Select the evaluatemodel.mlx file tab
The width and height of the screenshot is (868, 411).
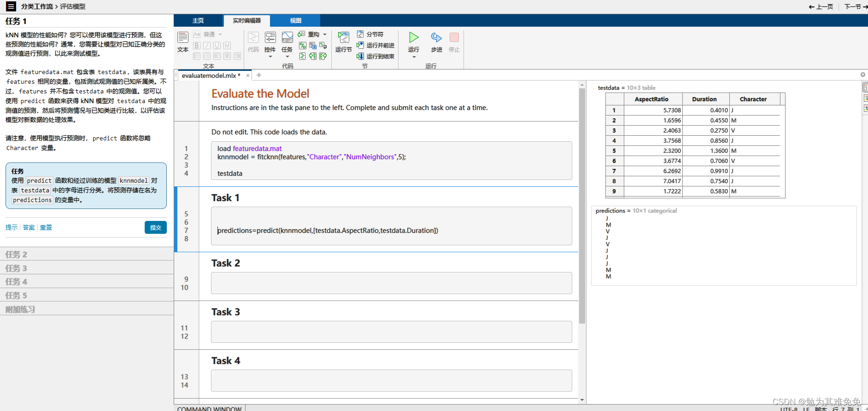(211, 75)
